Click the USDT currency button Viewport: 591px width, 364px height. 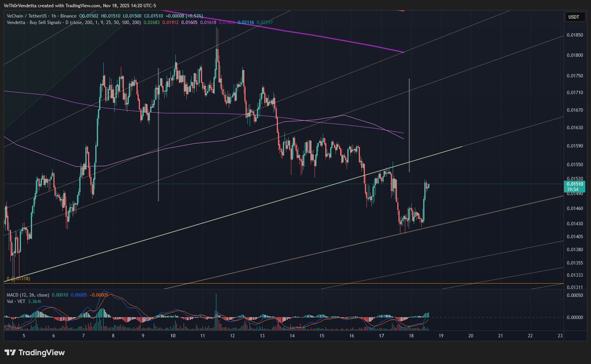(x=574, y=17)
